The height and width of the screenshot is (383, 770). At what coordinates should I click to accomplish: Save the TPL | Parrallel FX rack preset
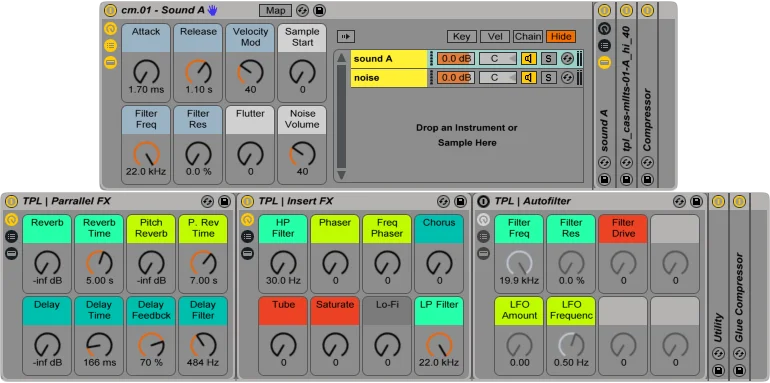coord(224,201)
